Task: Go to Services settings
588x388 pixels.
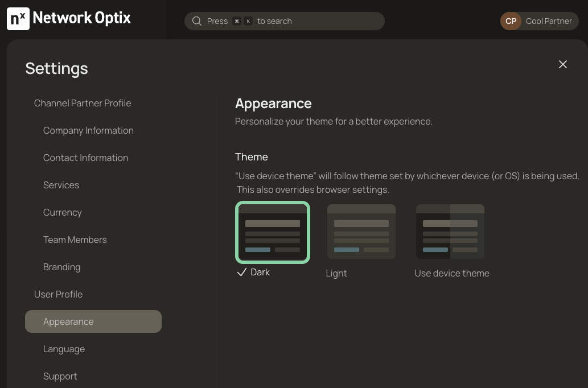Action: tap(61, 185)
